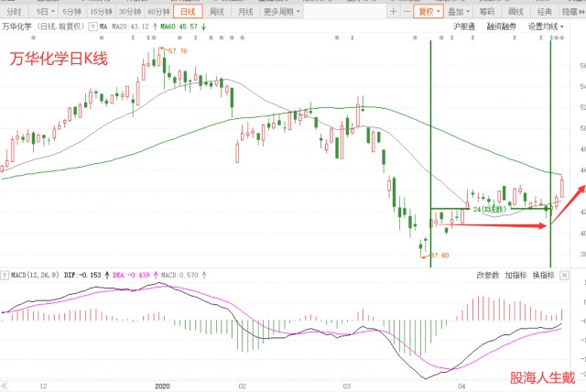Click the MA60 down arrow indicator
Image resolution: width=586 pixels, height=392 pixels.
click(203, 27)
